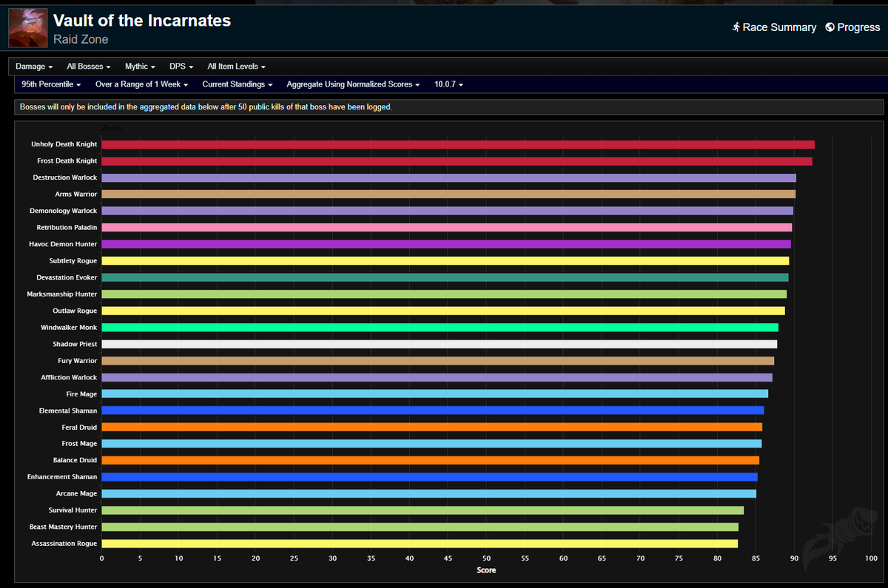Click the Frost Mage label
The width and height of the screenshot is (888, 588).
tap(79, 444)
